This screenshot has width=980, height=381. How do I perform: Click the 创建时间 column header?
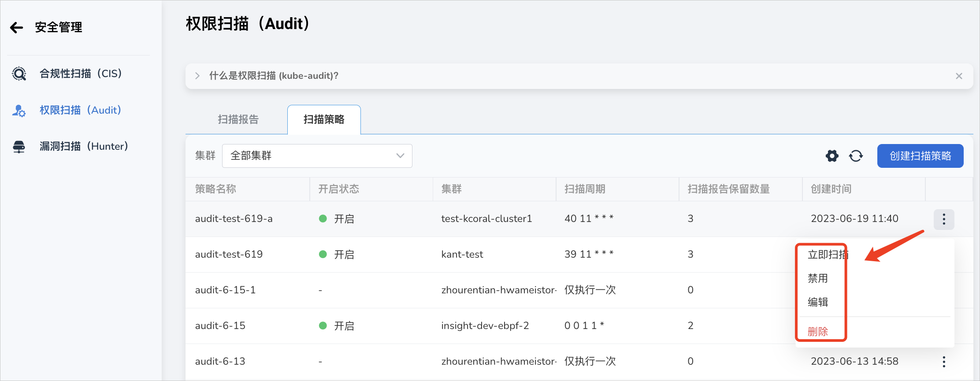click(831, 189)
